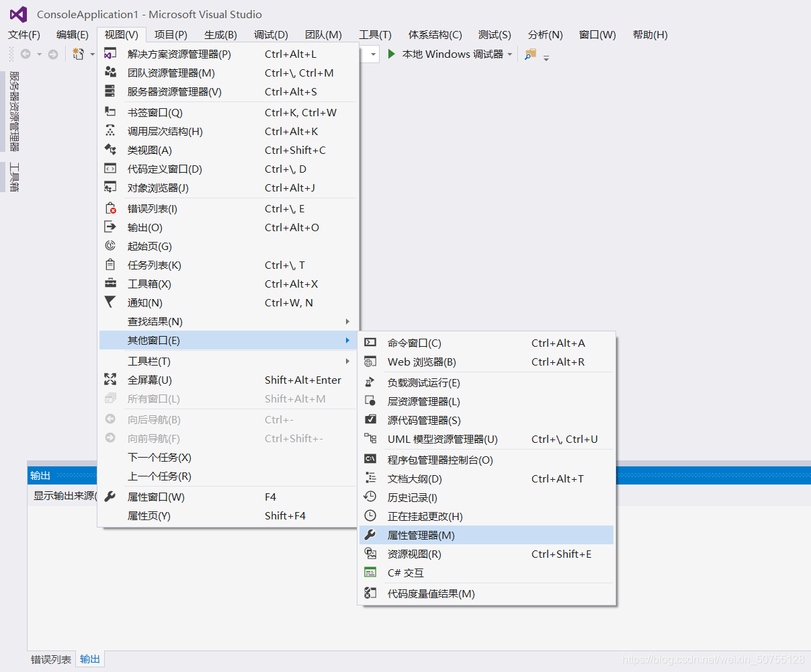Click the Full Screen icon
This screenshot has width=811, height=672.
pyautogui.click(x=110, y=380)
